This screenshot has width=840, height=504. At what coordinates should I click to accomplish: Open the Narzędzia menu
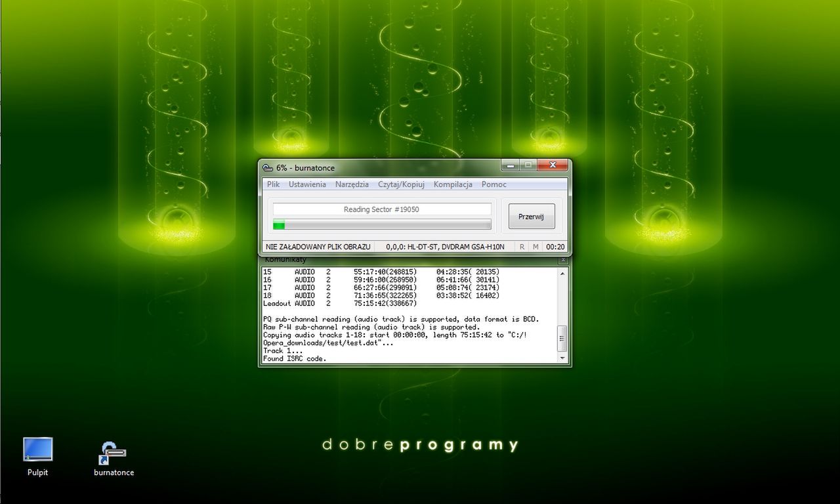coord(352,184)
